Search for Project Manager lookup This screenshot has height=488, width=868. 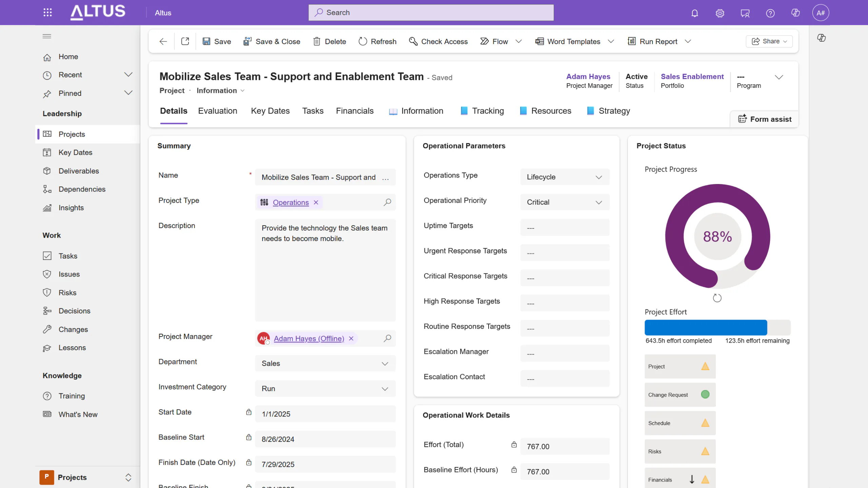pyautogui.click(x=387, y=338)
